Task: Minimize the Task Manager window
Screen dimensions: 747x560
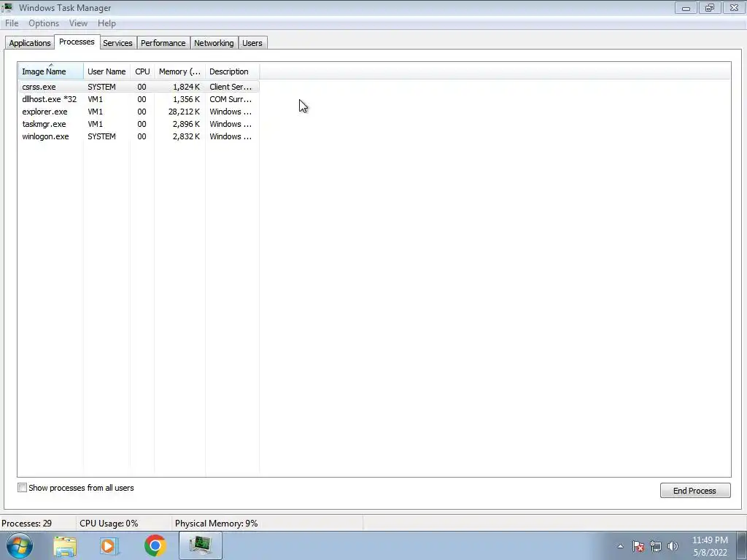Action: (686, 7)
